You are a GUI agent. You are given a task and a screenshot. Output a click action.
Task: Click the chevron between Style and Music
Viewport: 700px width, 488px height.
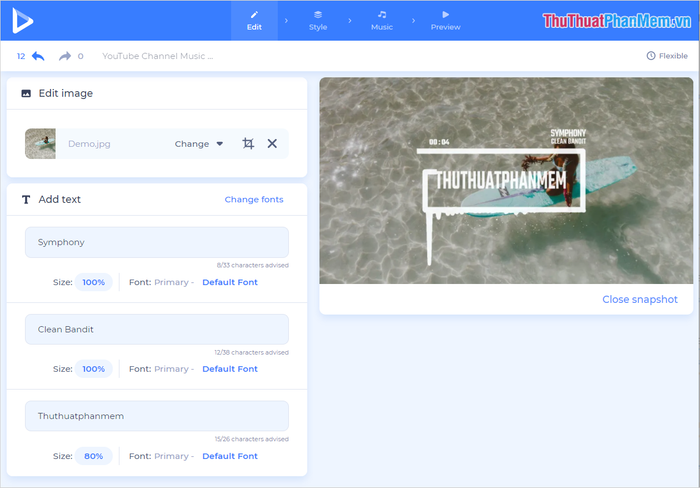(350, 21)
